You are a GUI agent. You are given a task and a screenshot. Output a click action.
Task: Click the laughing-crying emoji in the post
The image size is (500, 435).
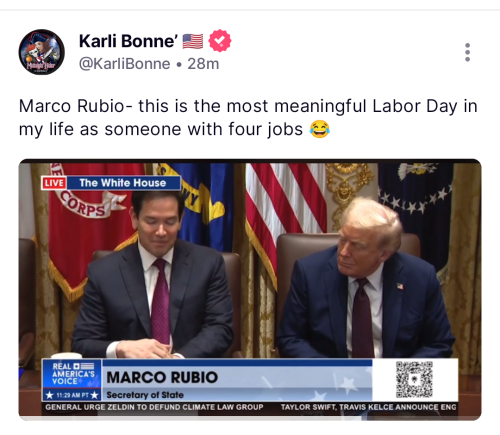[320, 129]
